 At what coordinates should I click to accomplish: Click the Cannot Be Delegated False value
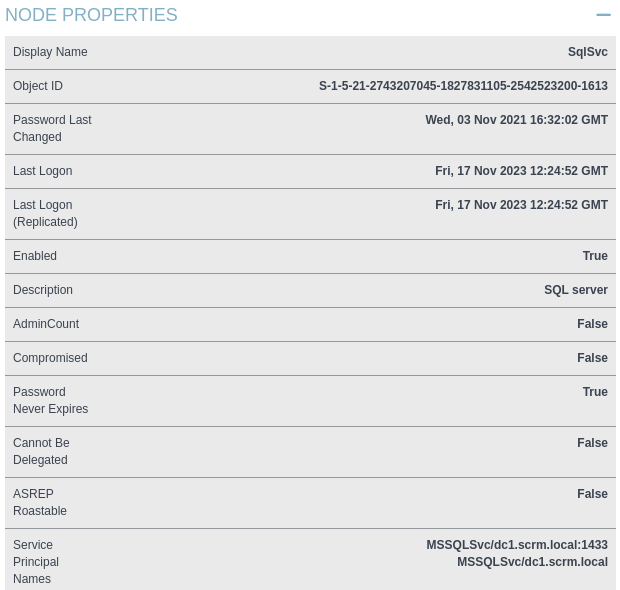[592, 443]
